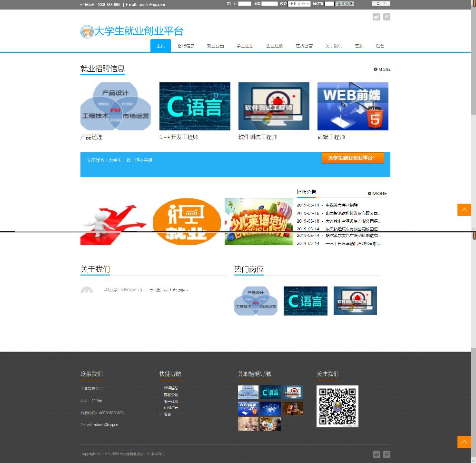Select the 主页 home tab
Image resolution: width=476 pixels, height=463 pixels.
tap(160, 46)
